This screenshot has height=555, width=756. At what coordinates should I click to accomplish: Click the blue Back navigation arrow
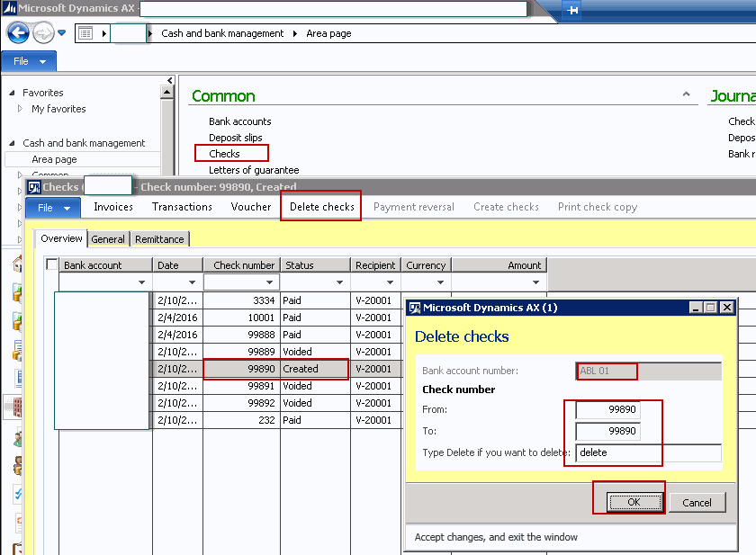tap(18, 33)
